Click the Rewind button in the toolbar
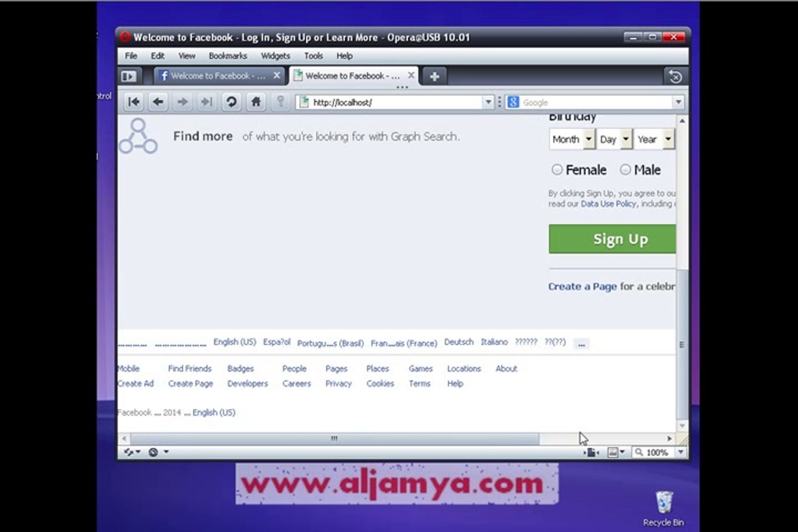The height and width of the screenshot is (532, 798). pos(133,102)
